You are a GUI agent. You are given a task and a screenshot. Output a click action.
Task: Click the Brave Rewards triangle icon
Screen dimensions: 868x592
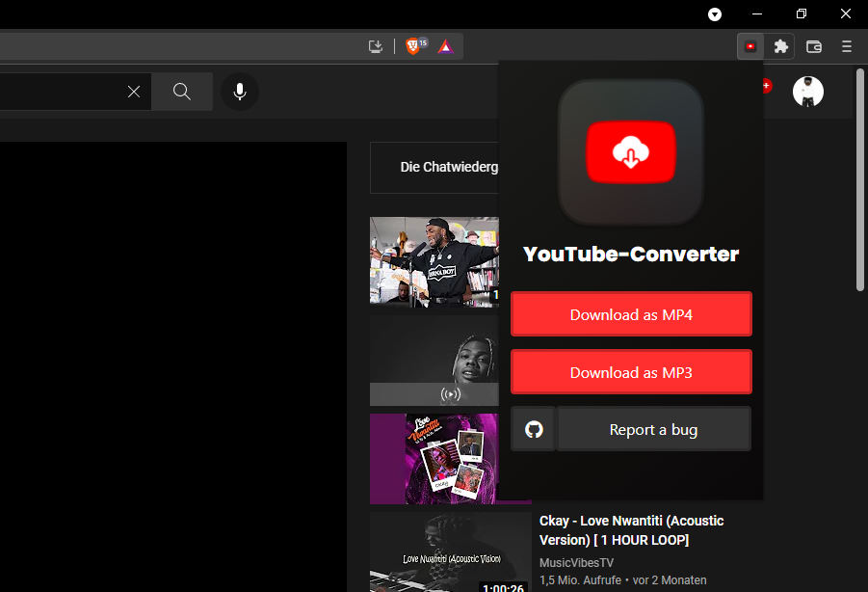[x=446, y=46]
